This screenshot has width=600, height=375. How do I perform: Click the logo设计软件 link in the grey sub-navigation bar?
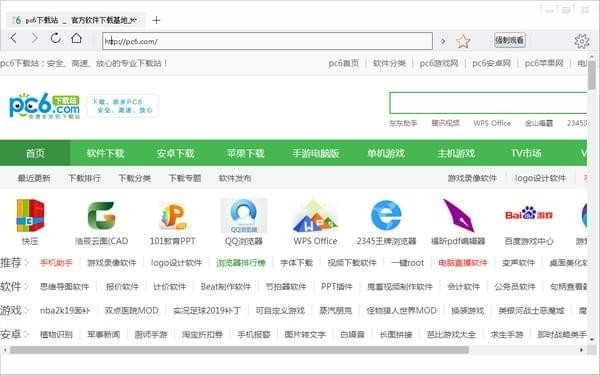point(540,178)
